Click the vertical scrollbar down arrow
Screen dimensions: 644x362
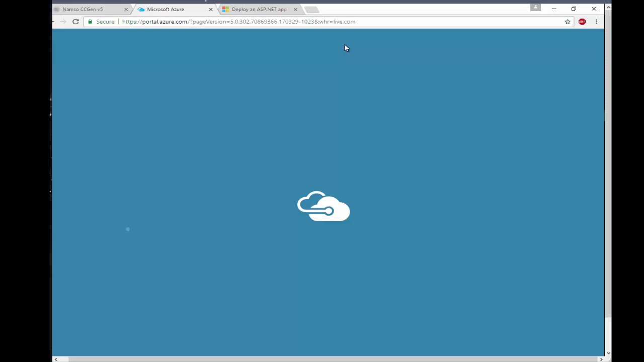point(608,353)
